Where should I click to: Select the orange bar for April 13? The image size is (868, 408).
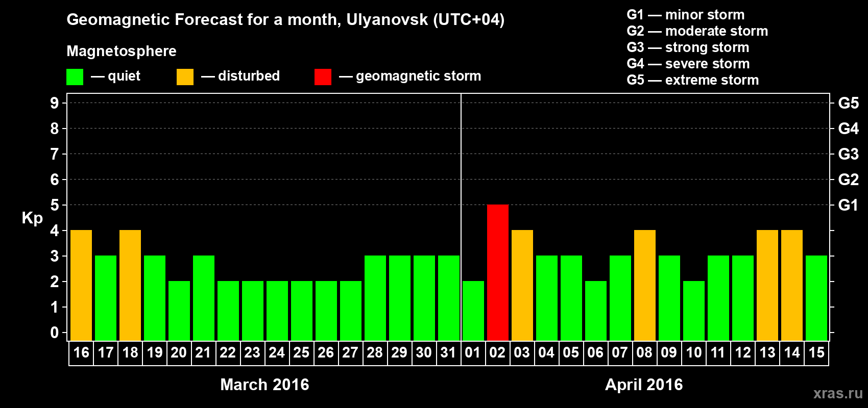pos(767,285)
